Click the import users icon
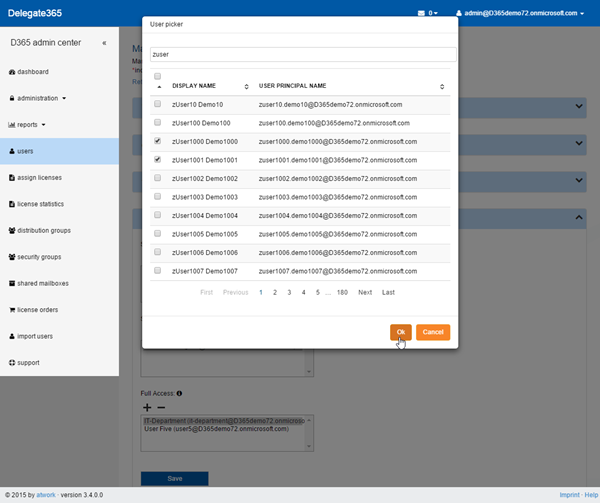Screen dimensions: 600x503 (12, 336)
